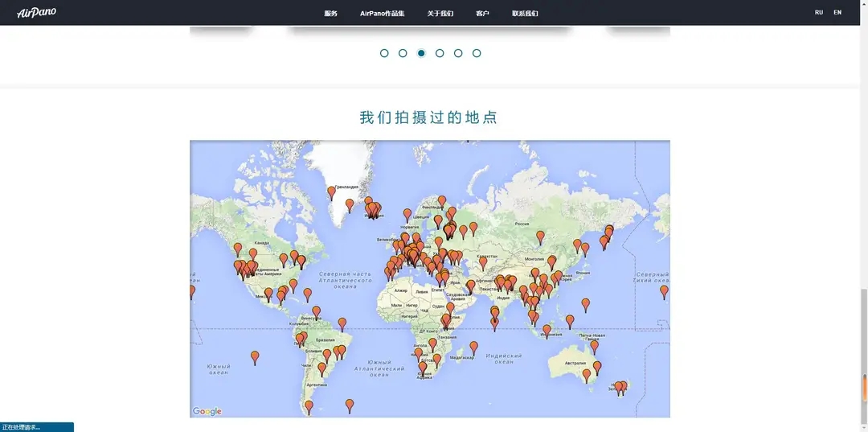Viewport: 868px width, 432px height.
Task: Switch to the fourth carousel dot
Action: tap(440, 53)
